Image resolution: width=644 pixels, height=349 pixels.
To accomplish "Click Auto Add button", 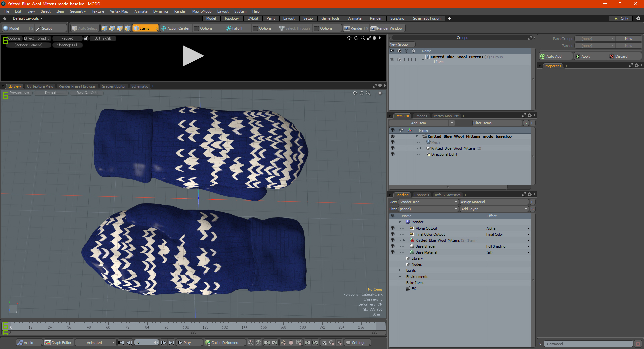I will tap(555, 56).
